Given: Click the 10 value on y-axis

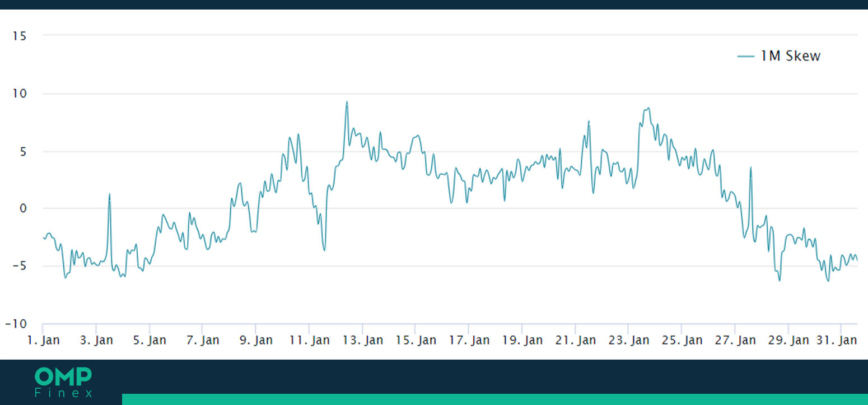Looking at the screenshot, I should (20, 94).
